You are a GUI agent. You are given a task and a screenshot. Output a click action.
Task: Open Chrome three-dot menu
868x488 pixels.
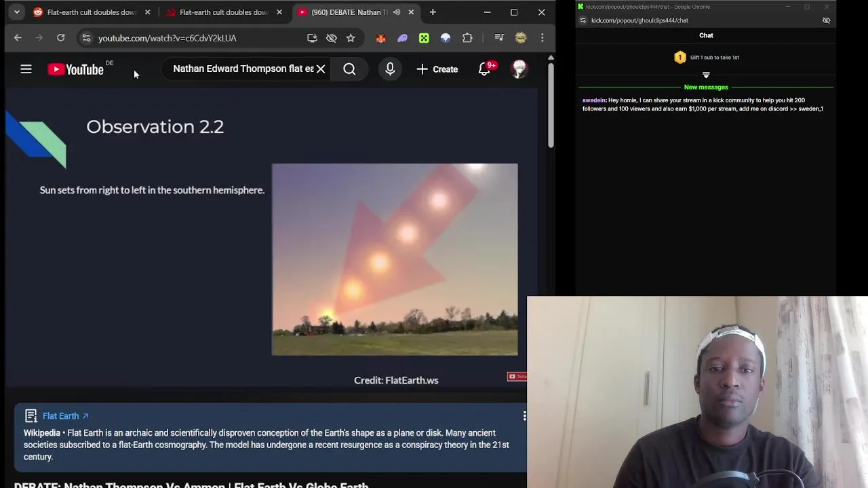[x=542, y=38]
